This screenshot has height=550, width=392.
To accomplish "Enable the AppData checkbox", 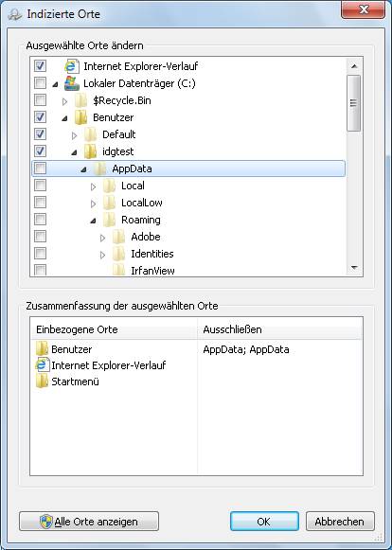I will (40, 168).
